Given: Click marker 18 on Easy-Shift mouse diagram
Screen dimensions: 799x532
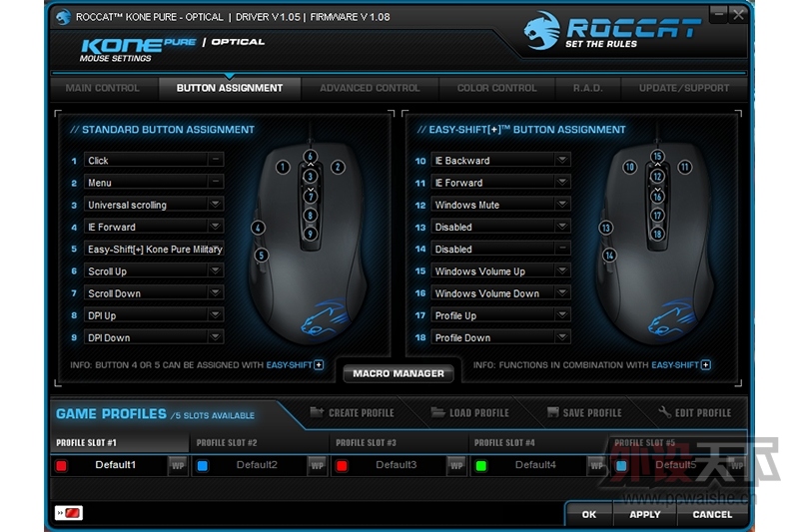Looking at the screenshot, I should click(x=657, y=234).
